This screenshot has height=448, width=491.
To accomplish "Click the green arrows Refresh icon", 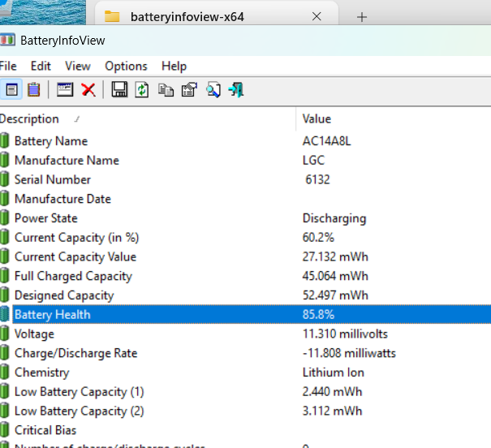I will (142, 90).
